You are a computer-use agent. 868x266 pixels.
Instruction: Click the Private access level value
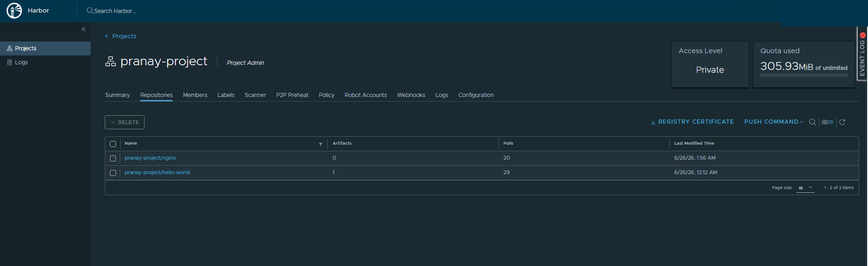tap(710, 70)
